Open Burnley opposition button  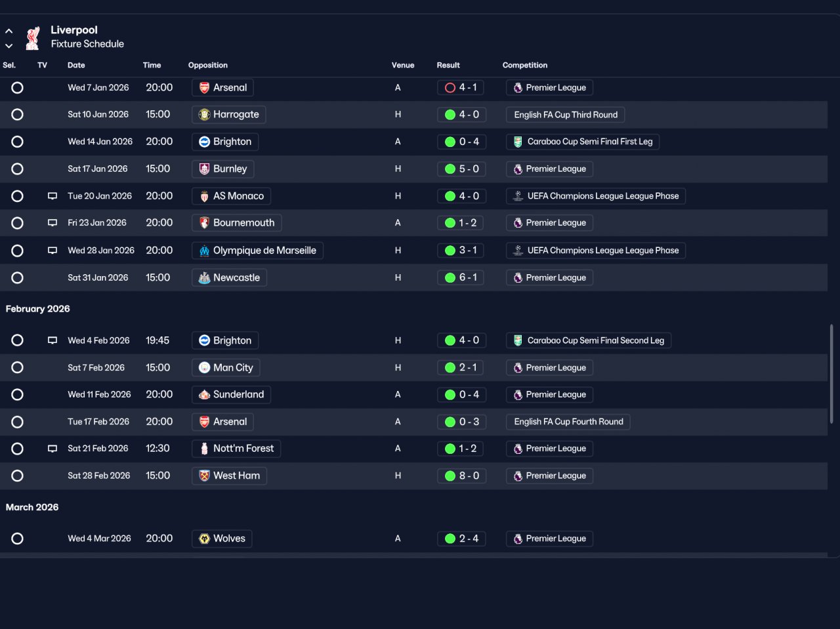[x=222, y=169]
